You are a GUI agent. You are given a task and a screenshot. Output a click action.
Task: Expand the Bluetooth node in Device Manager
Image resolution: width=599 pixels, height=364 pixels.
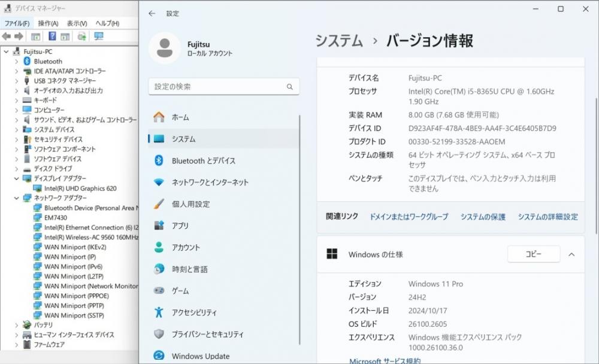(x=16, y=62)
